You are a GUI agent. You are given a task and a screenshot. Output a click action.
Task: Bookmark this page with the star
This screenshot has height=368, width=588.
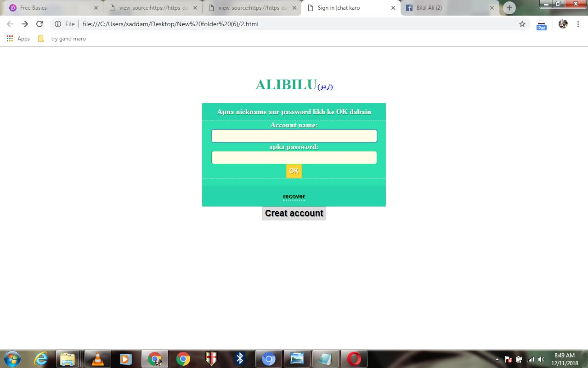coord(522,24)
